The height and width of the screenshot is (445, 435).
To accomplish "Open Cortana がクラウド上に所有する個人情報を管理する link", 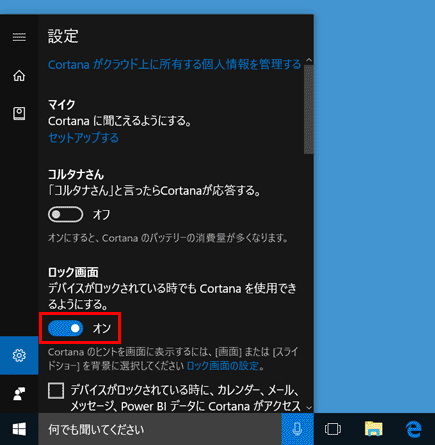I will click(174, 64).
